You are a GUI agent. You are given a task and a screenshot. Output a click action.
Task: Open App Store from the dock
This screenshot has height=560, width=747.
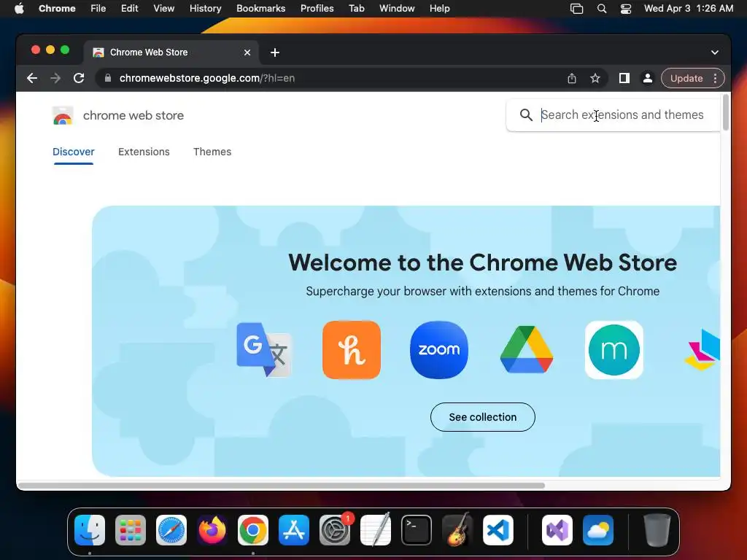coord(294,530)
